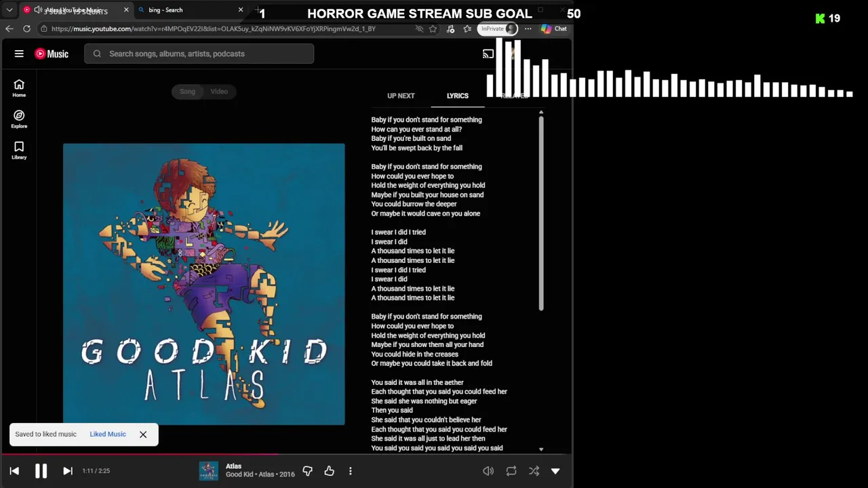Click the green Kick viewer count icon
The width and height of the screenshot is (868, 488).
[x=821, y=18]
